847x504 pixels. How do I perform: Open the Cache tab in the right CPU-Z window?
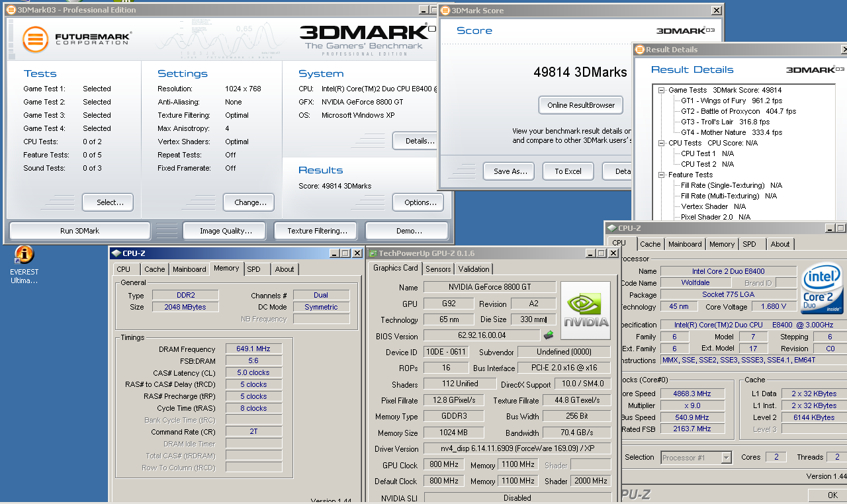pos(650,244)
